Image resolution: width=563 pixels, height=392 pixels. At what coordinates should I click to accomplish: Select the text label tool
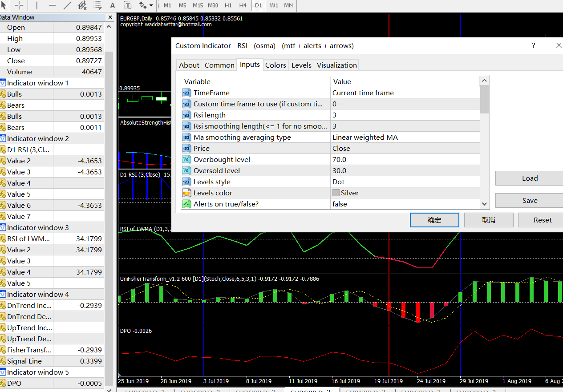pyautogui.click(x=128, y=5)
